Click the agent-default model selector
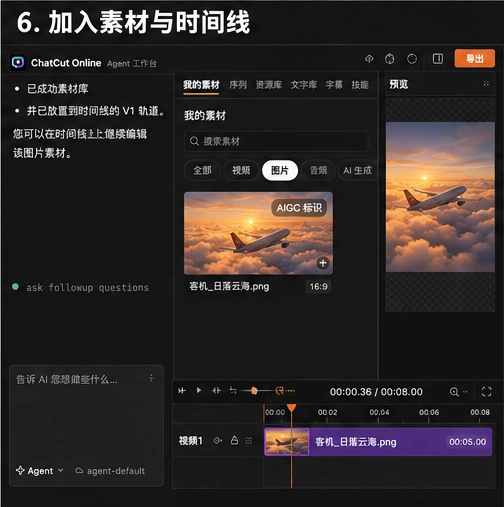Screen dimensions: 504x507 (x=110, y=471)
